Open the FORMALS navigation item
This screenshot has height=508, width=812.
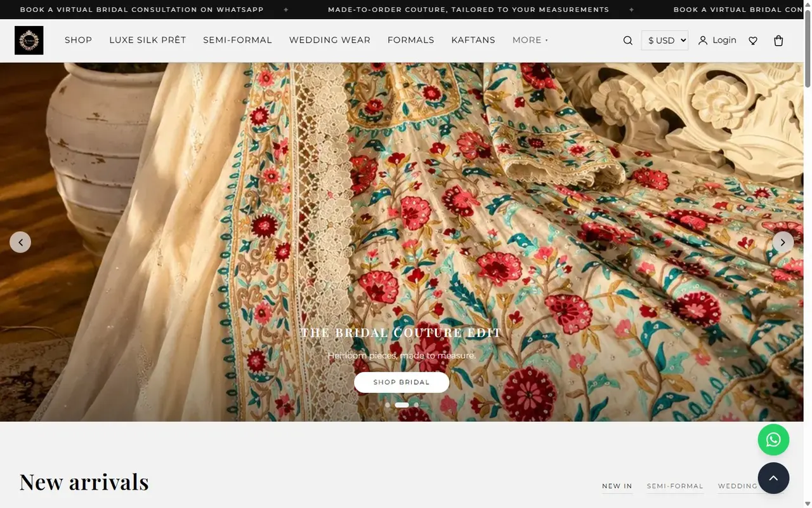(x=411, y=40)
